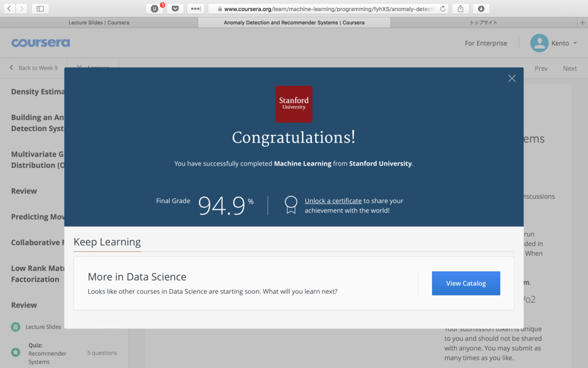Open the Quiz: Recommender Systems item
The width and height of the screenshot is (588, 368).
(47, 354)
